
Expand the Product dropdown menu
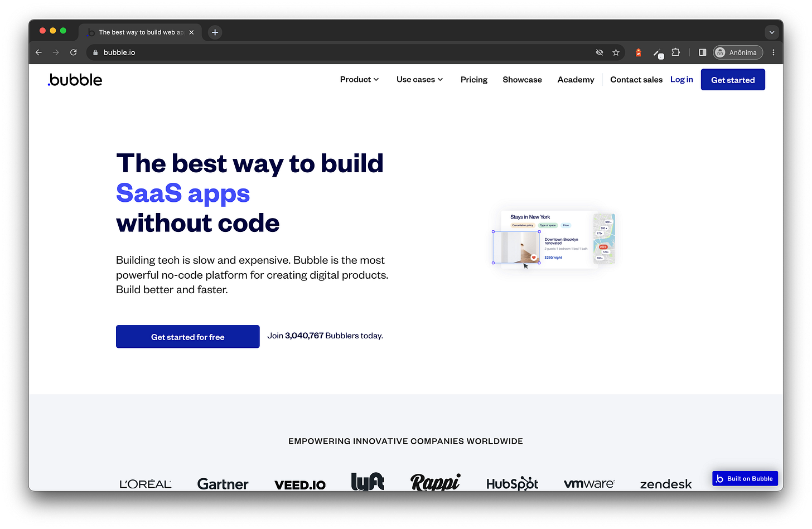tap(359, 80)
